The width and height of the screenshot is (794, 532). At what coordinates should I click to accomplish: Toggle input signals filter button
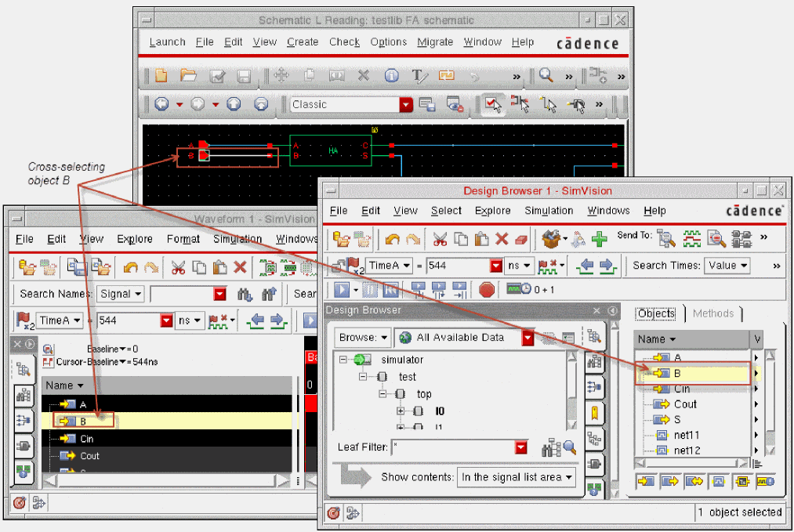(x=646, y=481)
